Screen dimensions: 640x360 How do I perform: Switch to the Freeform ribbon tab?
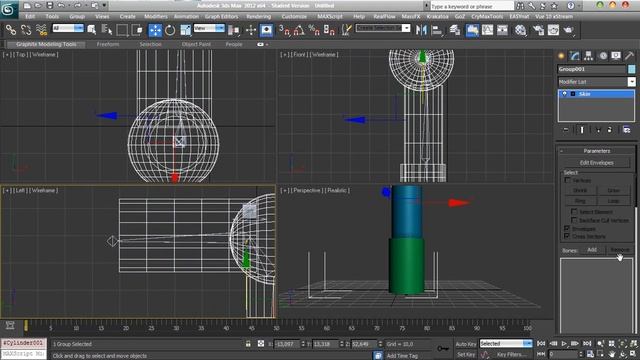click(x=108, y=44)
